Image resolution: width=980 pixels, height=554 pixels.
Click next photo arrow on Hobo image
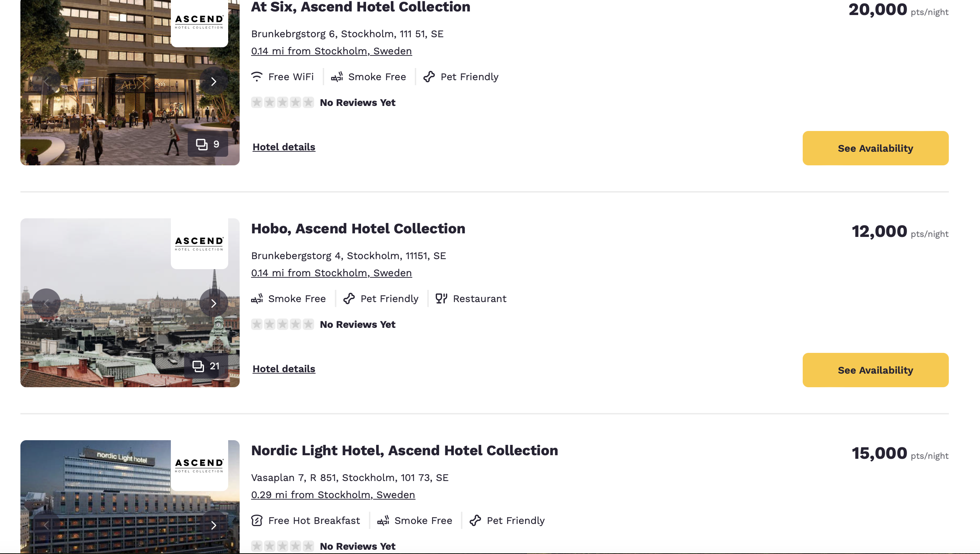(x=213, y=303)
